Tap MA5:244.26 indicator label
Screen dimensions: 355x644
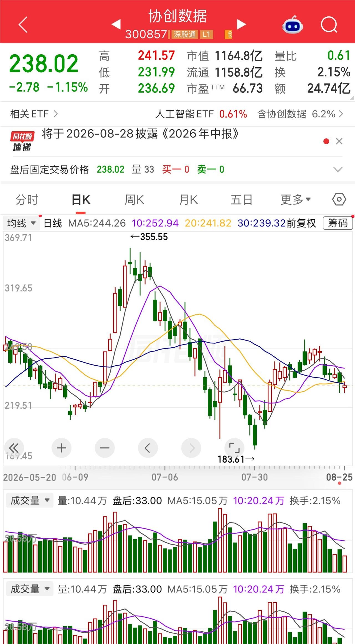click(x=97, y=223)
